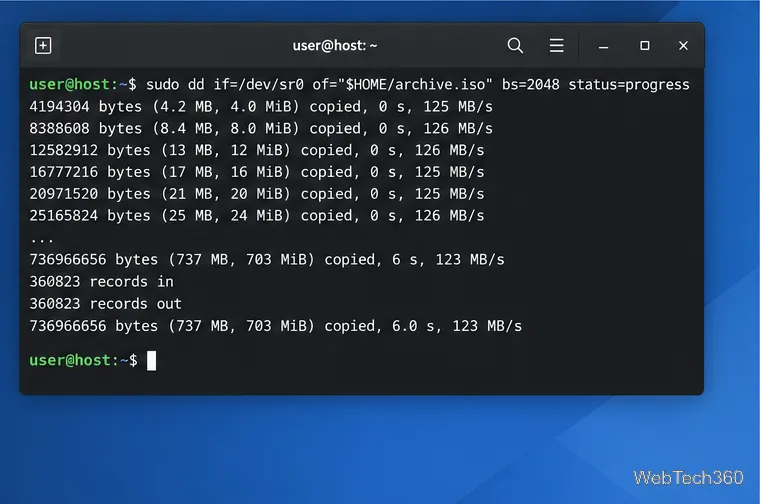Click the sudo dd command line
The height and width of the screenshot is (504, 760).
pyautogui.click(x=359, y=85)
